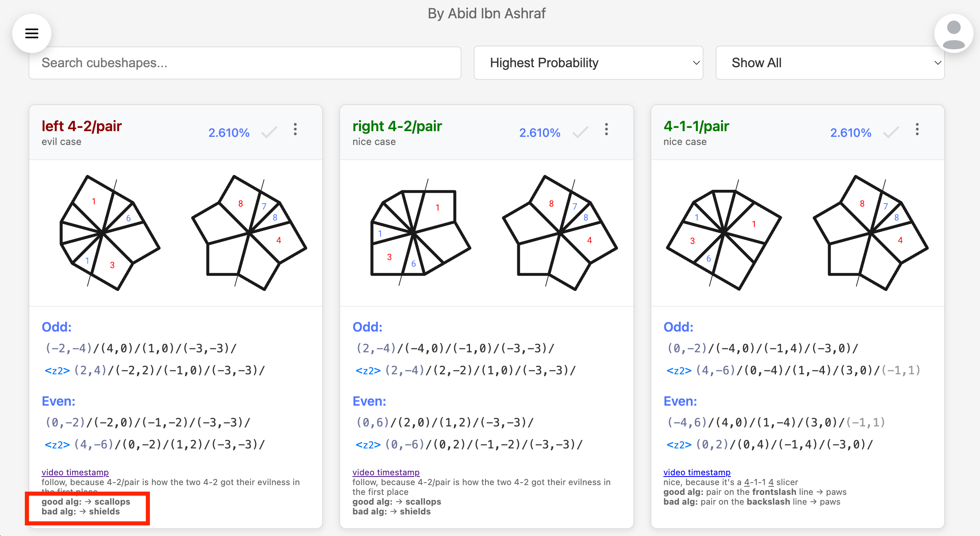Mark right 4-2/pair as learned

[x=580, y=132]
